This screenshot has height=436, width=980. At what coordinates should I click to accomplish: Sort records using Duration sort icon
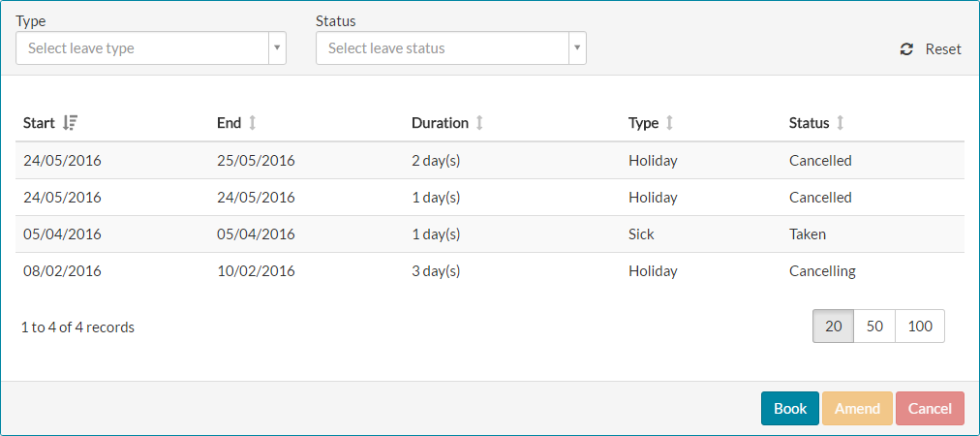pyautogui.click(x=479, y=123)
